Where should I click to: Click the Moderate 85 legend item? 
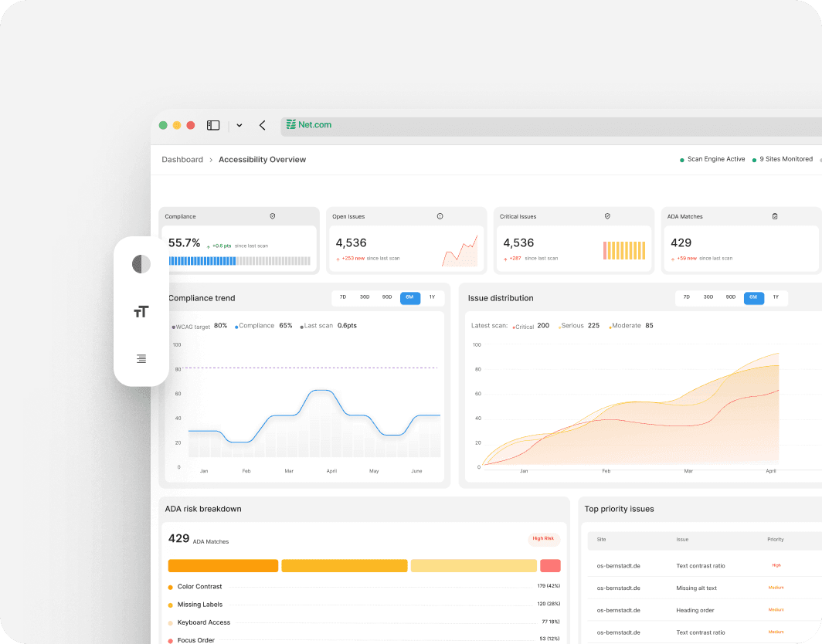click(631, 326)
